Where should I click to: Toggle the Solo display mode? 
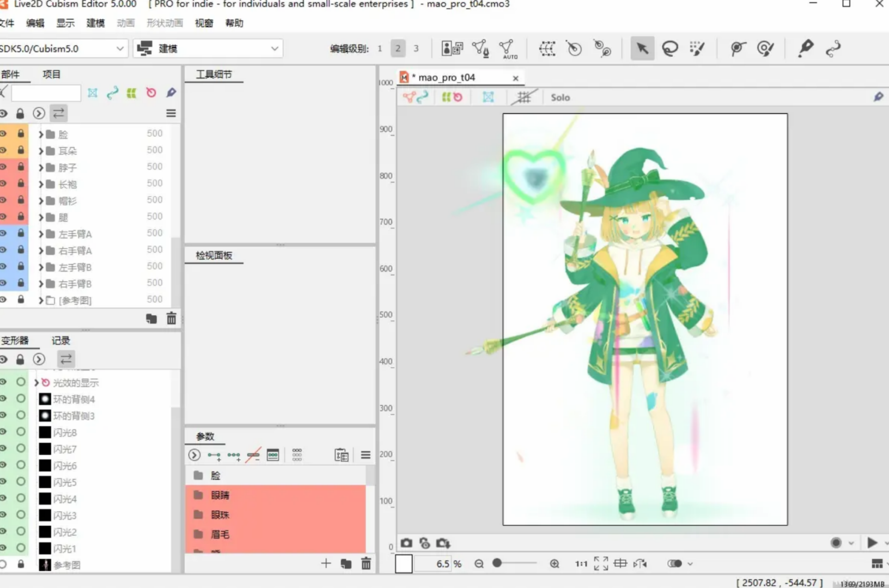click(560, 97)
